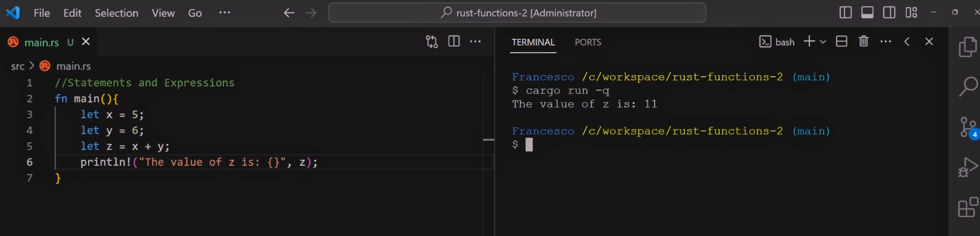
Task: Navigate back with the left arrow
Action: pos(289,13)
